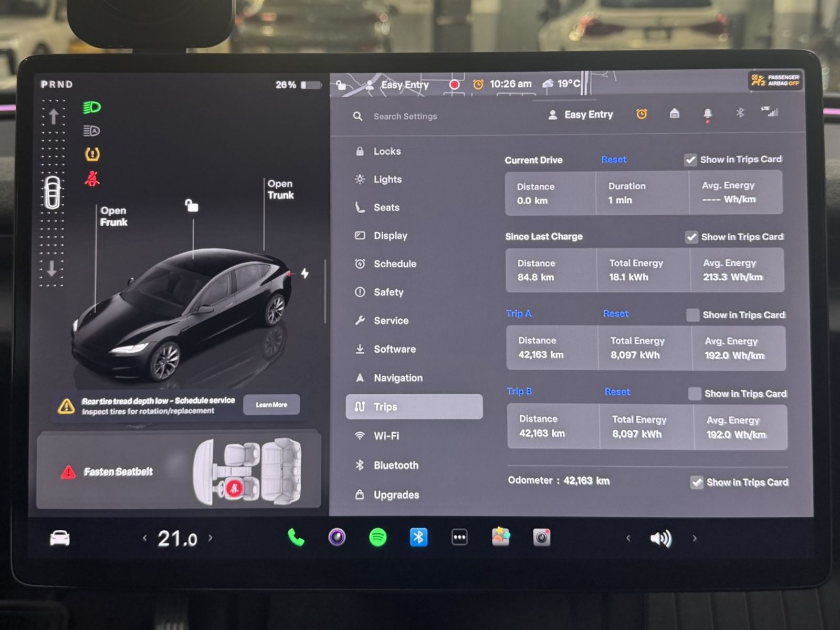The width and height of the screenshot is (840, 630).
Task: Open the Safety settings menu
Action: pos(415,292)
